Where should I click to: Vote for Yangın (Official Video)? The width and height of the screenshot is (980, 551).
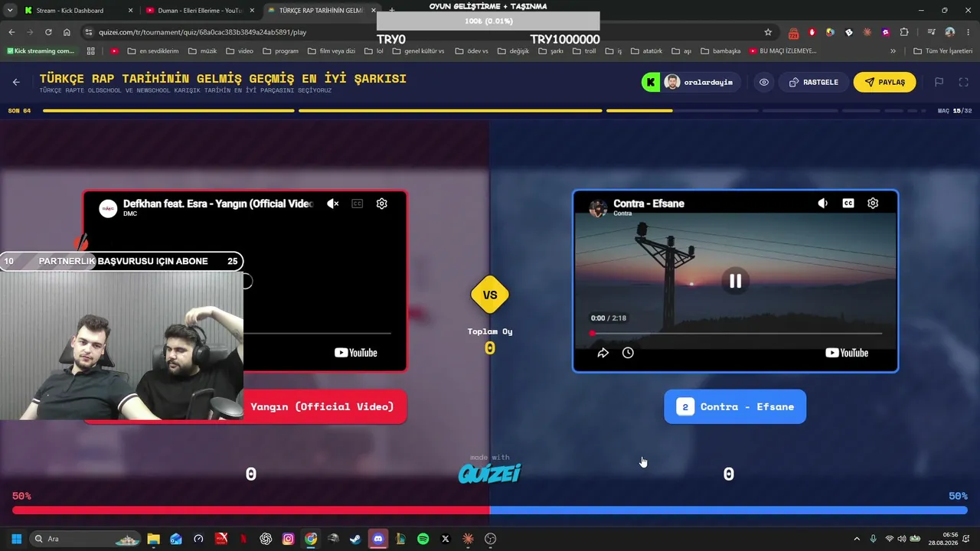click(x=322, y=406)
